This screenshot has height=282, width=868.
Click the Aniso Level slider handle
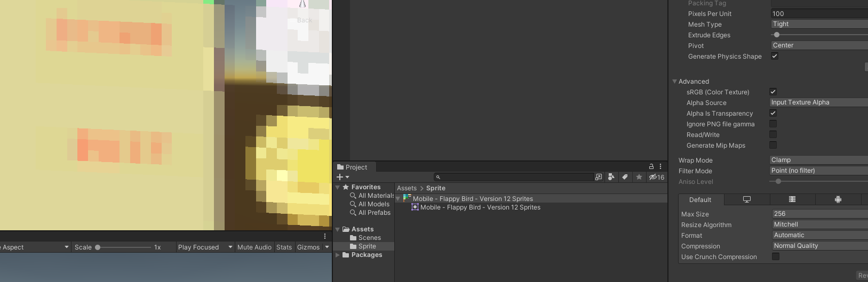778,181
